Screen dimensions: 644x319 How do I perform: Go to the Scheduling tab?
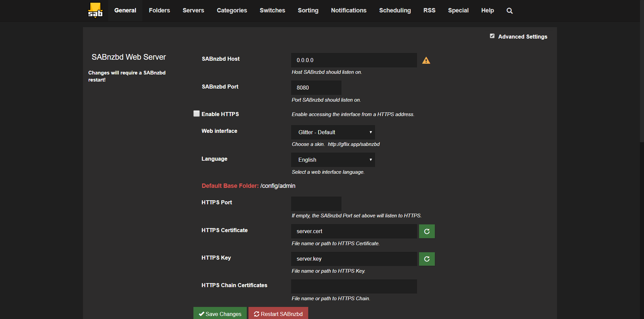(395, 10)
